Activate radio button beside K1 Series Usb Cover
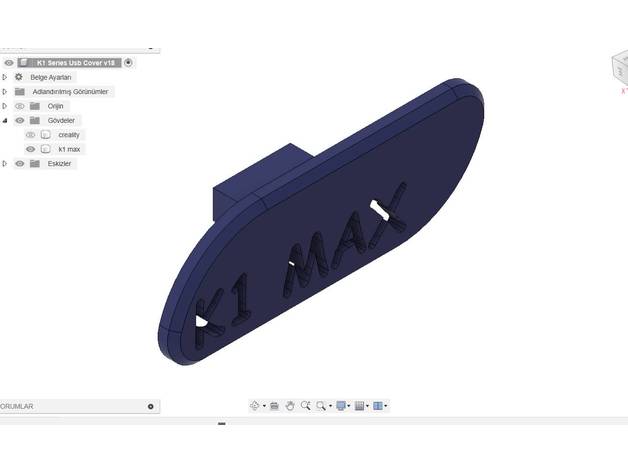Screen dimensions: 628x472 click(x=129, y=63)
